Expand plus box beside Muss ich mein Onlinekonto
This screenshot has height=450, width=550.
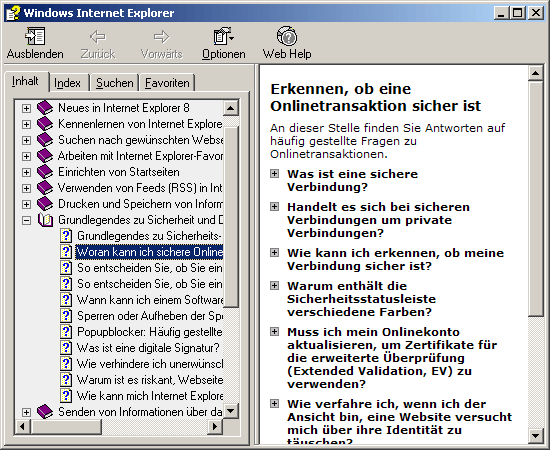(274, 331)
